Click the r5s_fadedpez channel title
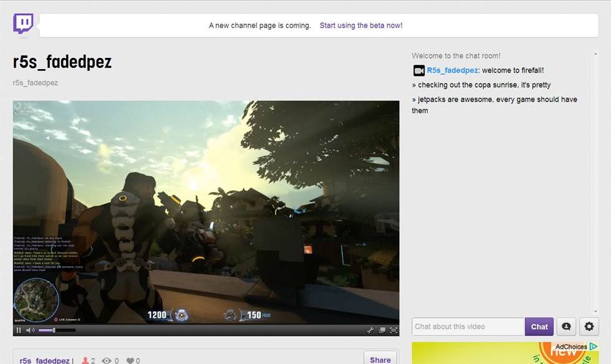611x364 pixels. pos(62,62)
